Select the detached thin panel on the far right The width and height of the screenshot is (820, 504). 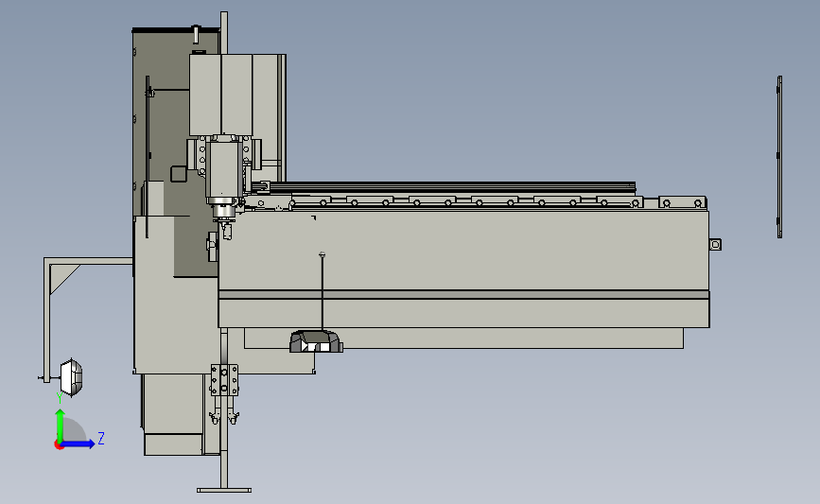[779, 157]
